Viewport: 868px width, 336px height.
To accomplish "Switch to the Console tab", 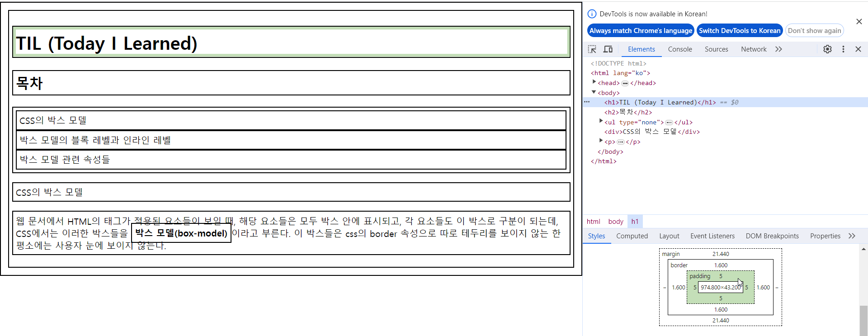I will tap(680, 49).
